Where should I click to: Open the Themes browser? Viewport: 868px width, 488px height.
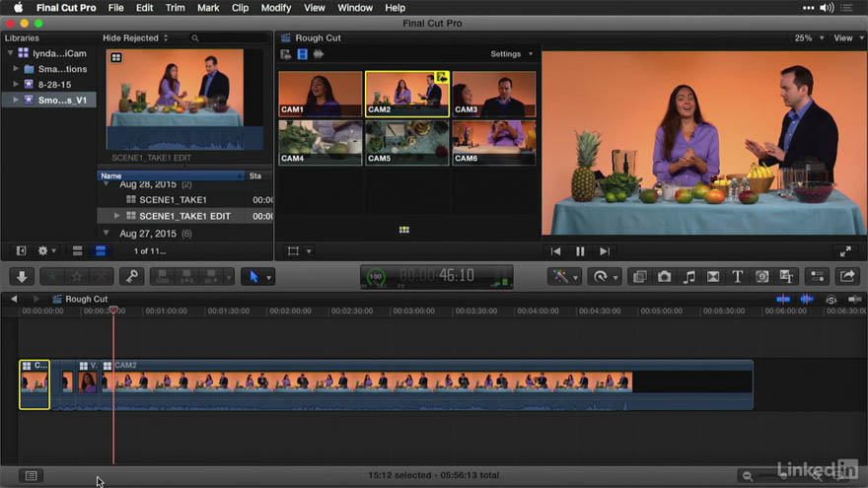[x=787, y=276]
